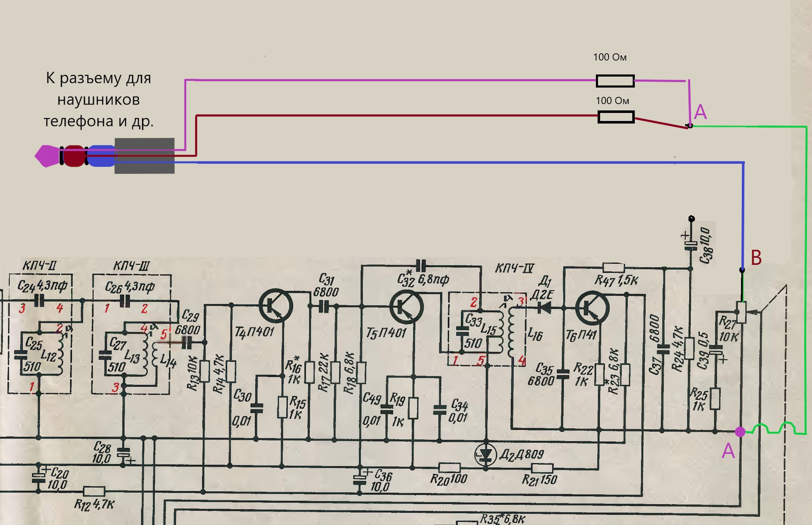Select the upper 100 Ом resistor on magenta wire

pyautogui.click(x=615, y=81)
